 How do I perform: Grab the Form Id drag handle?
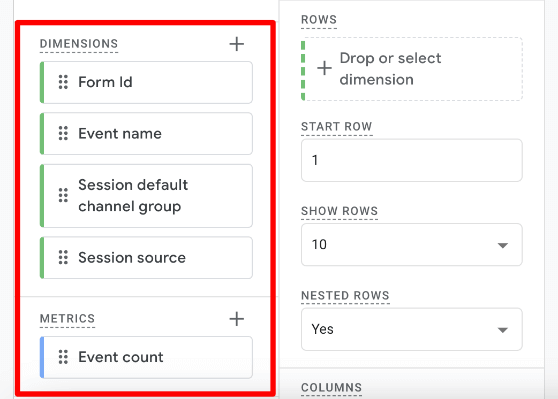[x=63, y=82]
